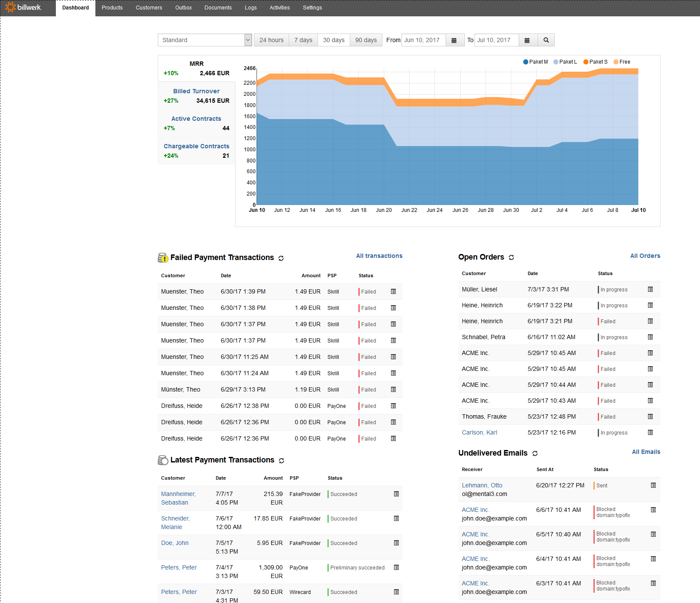Select the 7 days range
700x603 pixels.
pyautogui.click(x=303, y=40)
